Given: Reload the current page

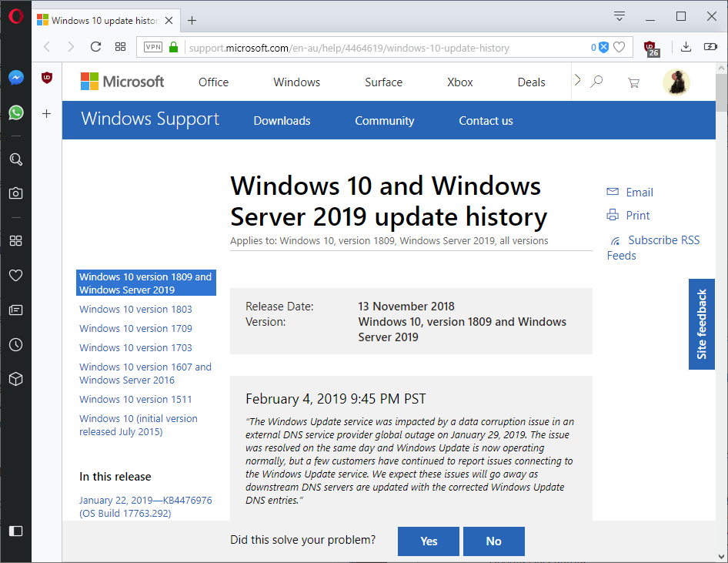Looking at the screenshot, I should (95, 47).
